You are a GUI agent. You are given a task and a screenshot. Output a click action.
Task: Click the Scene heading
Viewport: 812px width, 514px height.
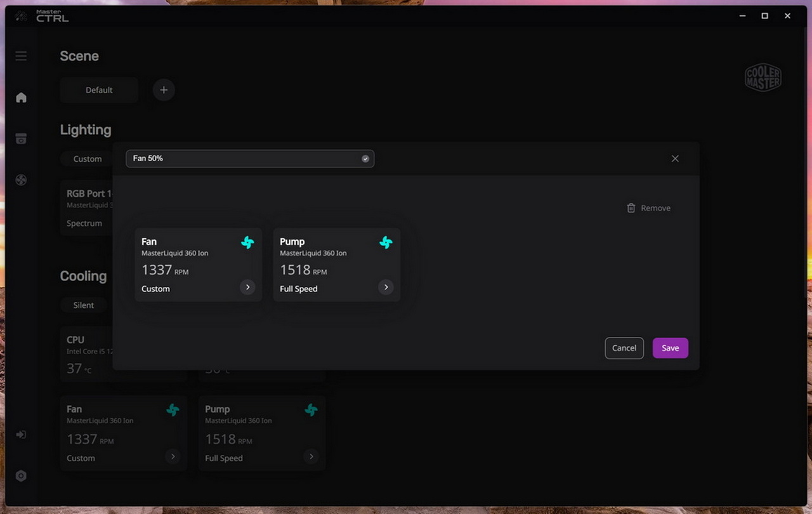(x=79, y=56)
